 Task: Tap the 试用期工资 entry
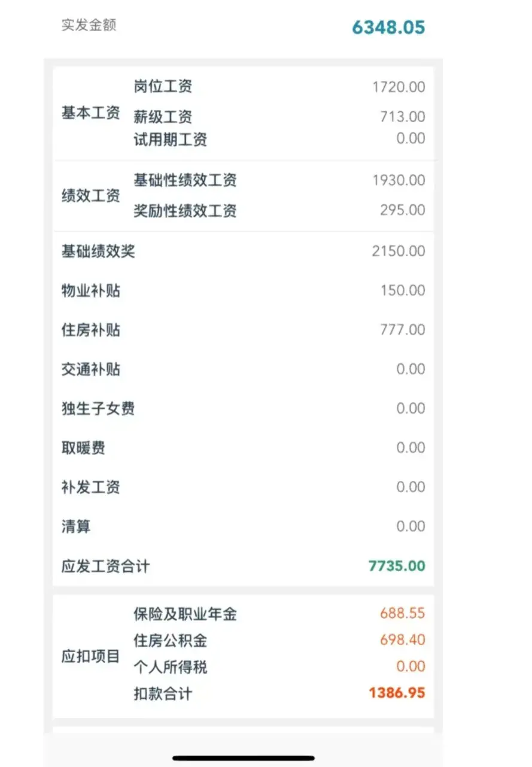coord(279,140)
